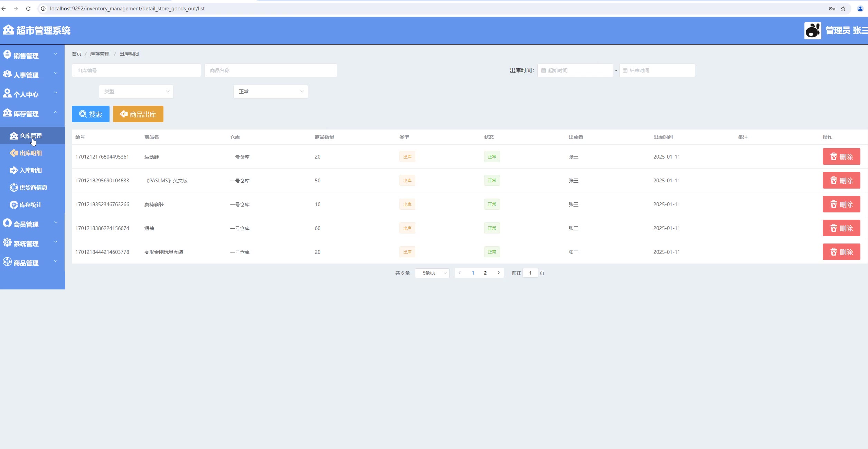Click the 搜索 button

pyautogui.click(x=91, y=114)
